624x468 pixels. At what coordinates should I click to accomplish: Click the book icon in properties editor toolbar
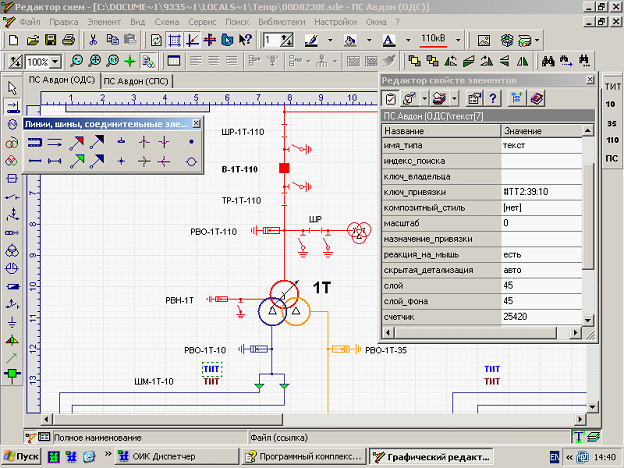point(537,98)
